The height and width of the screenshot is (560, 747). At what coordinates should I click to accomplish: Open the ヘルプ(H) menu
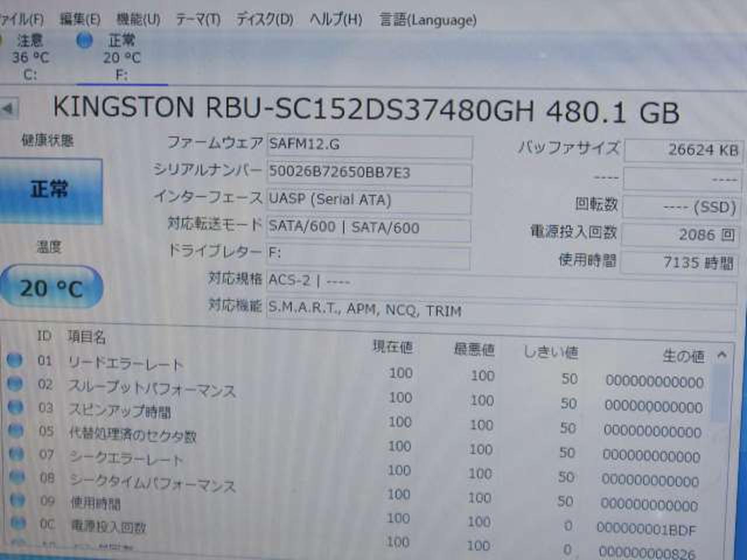coord(336,19)
